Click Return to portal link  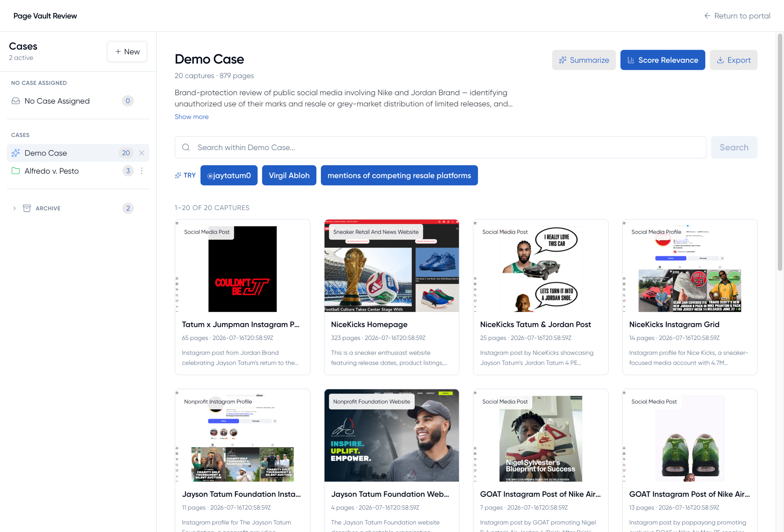(737, 16)
